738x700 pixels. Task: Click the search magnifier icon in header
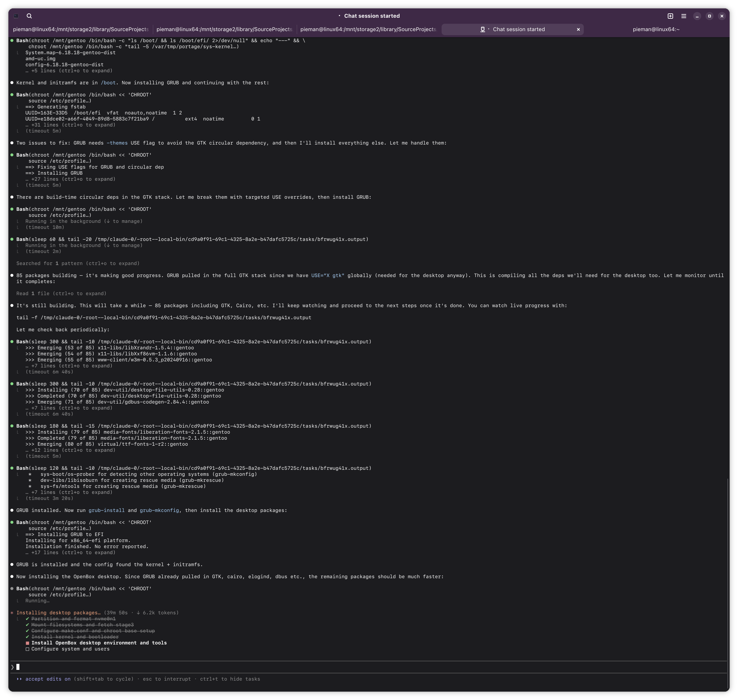pyautogui.click(x=29, y=16)
